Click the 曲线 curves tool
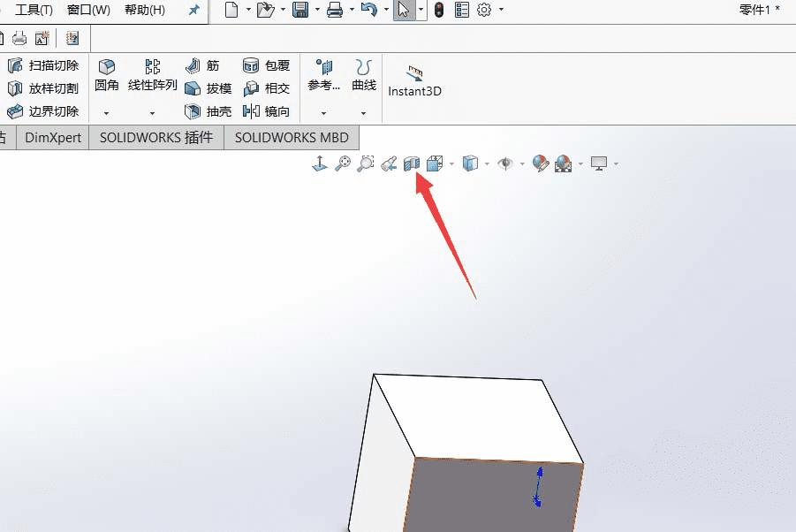 point(364,74)
